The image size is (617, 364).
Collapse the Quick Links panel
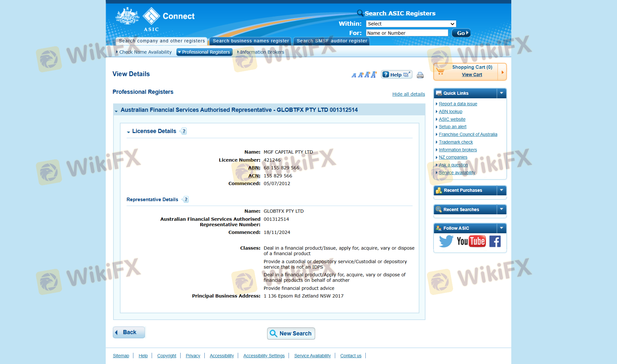coord(501,93)
